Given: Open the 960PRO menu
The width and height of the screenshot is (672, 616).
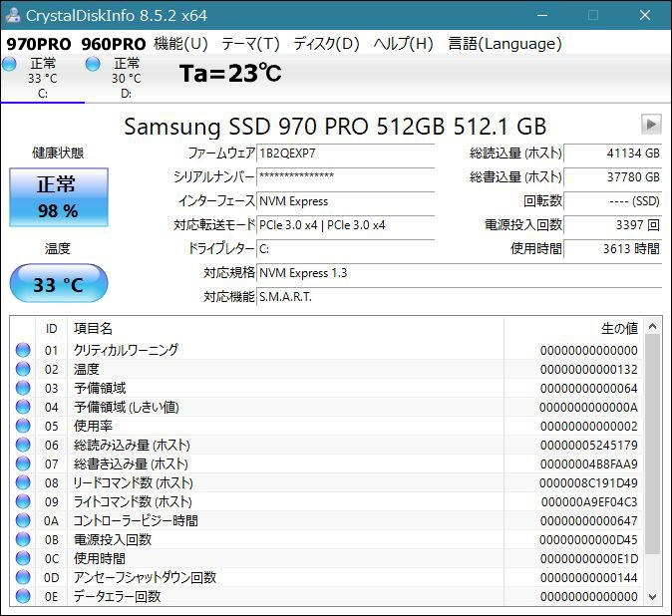Looking at the screenshot, I should 114,44.
